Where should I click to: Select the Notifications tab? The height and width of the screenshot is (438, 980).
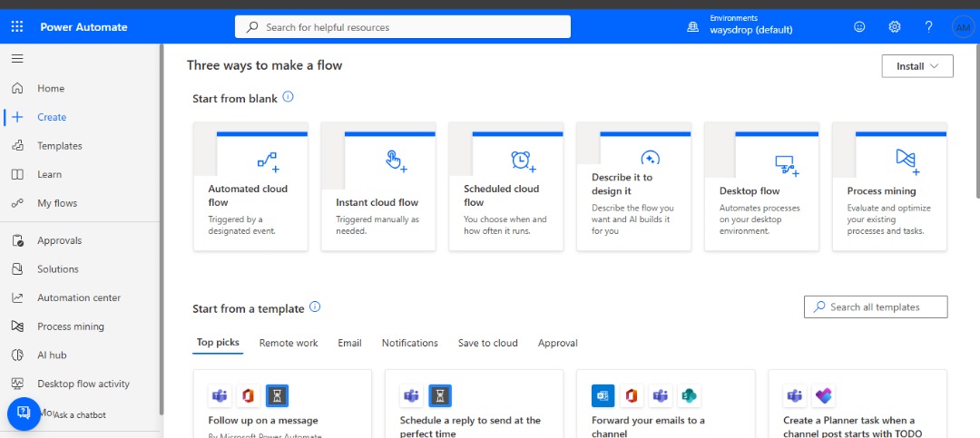[x=410, y=343]
